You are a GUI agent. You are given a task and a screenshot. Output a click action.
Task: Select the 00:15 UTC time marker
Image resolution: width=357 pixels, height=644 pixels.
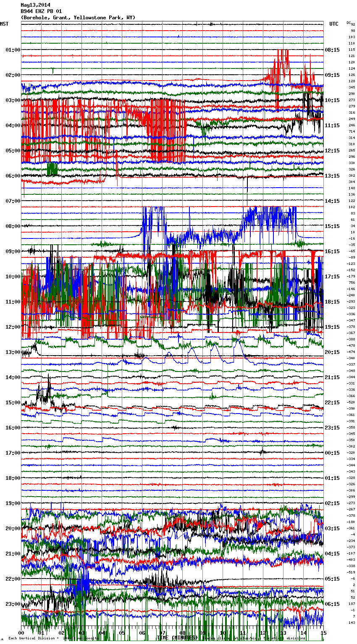[x=332, y=453]
